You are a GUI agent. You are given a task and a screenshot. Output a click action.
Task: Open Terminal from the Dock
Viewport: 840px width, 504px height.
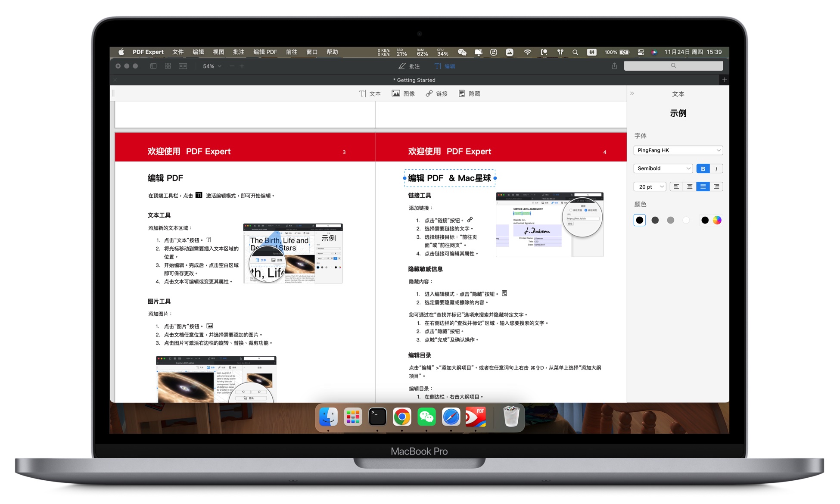point(377,417)
